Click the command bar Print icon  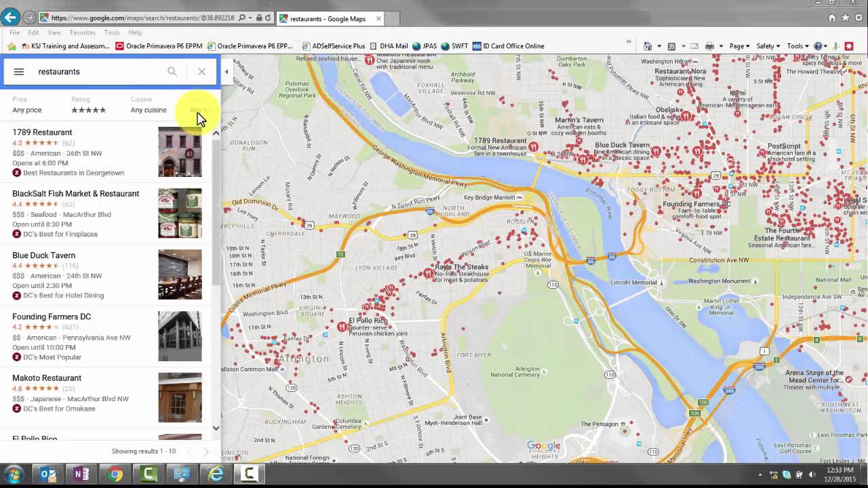[x=709, y=46]
